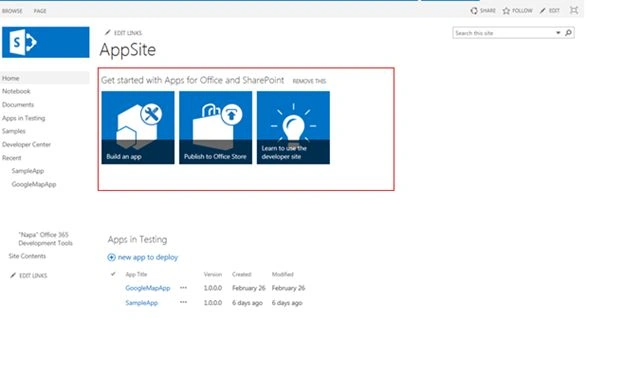This screenshot has width=623, height=380.
Task: Open Site Contents link
Action: tap(27, 256)
